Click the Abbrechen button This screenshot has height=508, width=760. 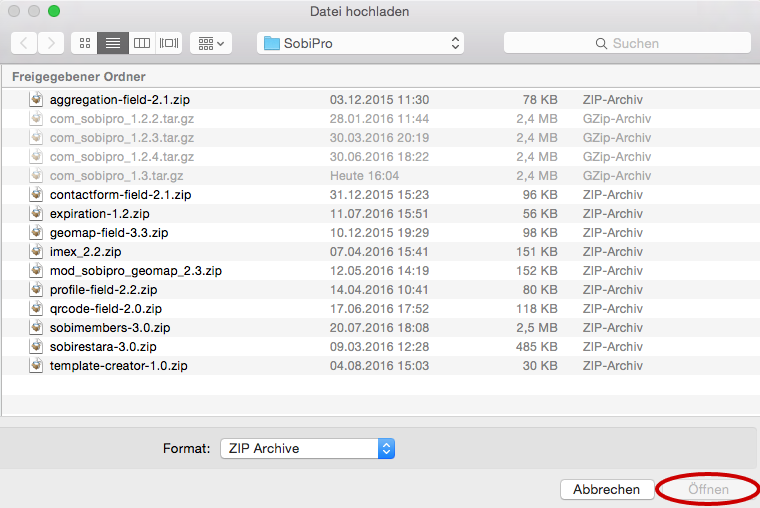click(607, 490)
